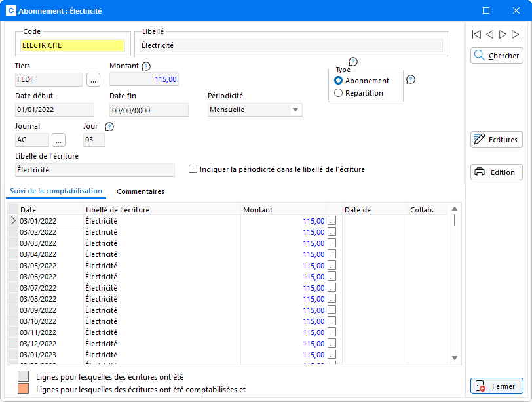Open Tiers lookup ellipsis button
532x402 pixels.
click(x=94, y=80)
